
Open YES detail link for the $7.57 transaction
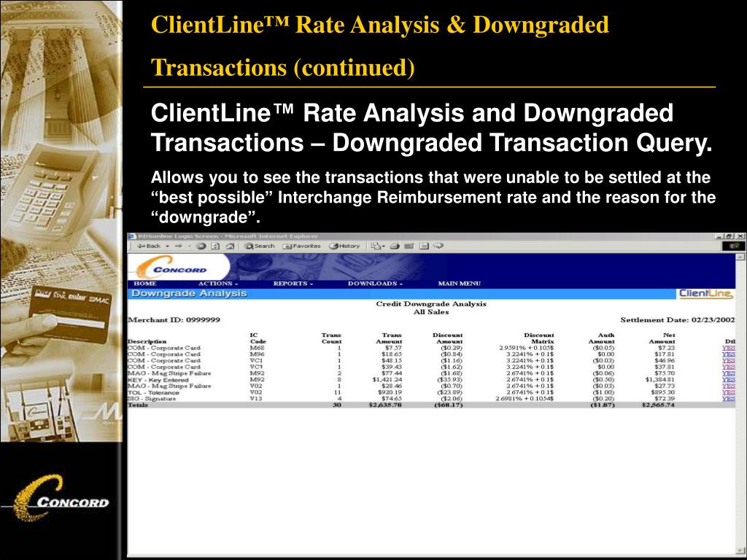pos(729,348)
